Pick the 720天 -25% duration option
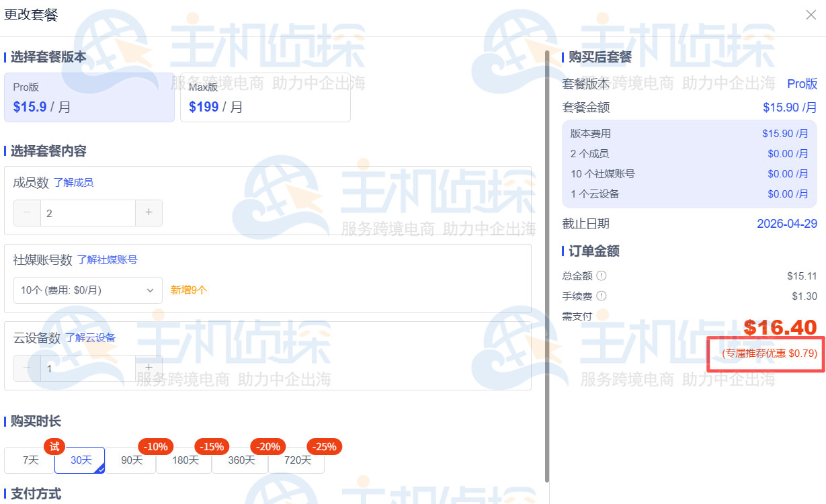 coord(296,460)
